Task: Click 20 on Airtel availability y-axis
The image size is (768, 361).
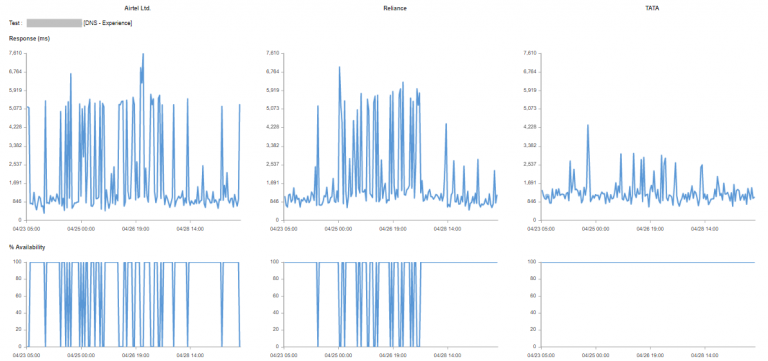Action: (19, 330)
